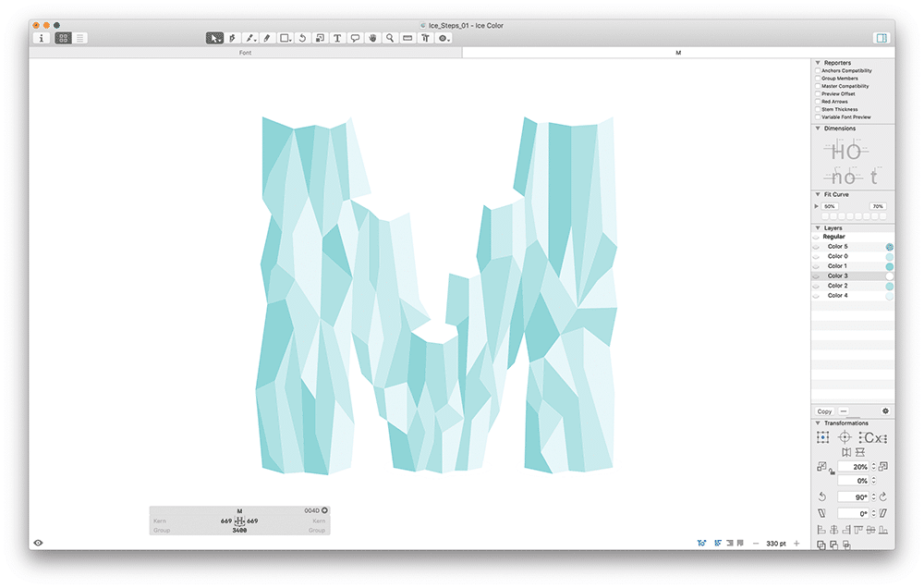The height and width of the screenshot is (588, 924).
Task: Open the Layers gear menu
Action: point(885,411)
